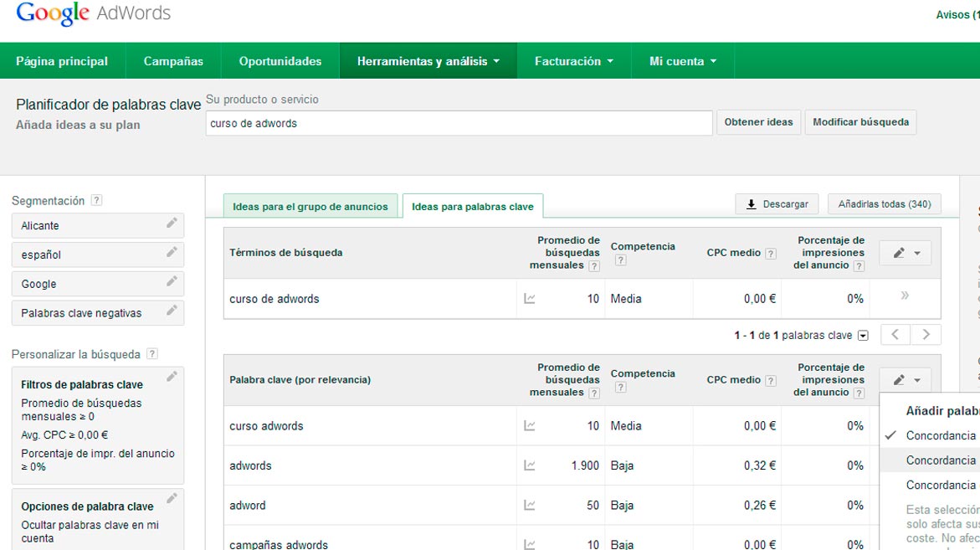Add curso de adwords with double-arrow icon

coord(905,295)
